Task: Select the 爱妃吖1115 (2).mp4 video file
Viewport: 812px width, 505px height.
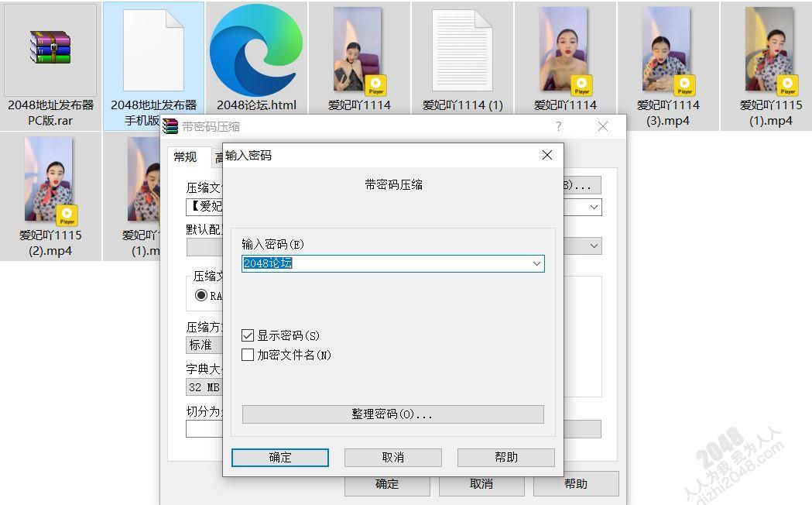Action: pos(50,180)
